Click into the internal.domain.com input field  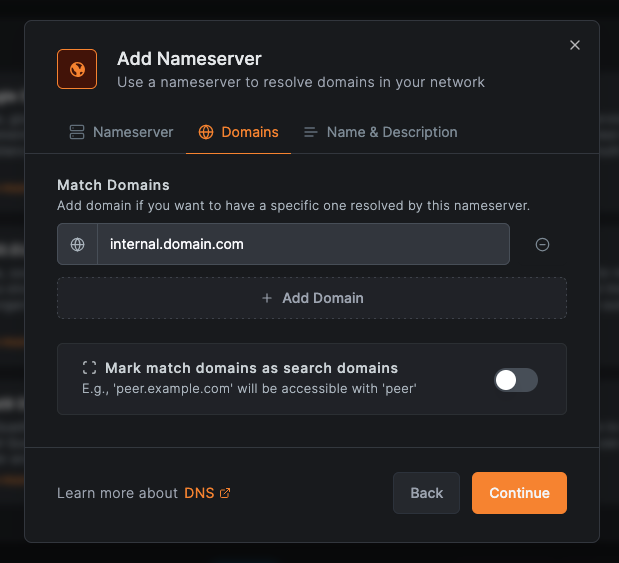click(x=300, y=244)
